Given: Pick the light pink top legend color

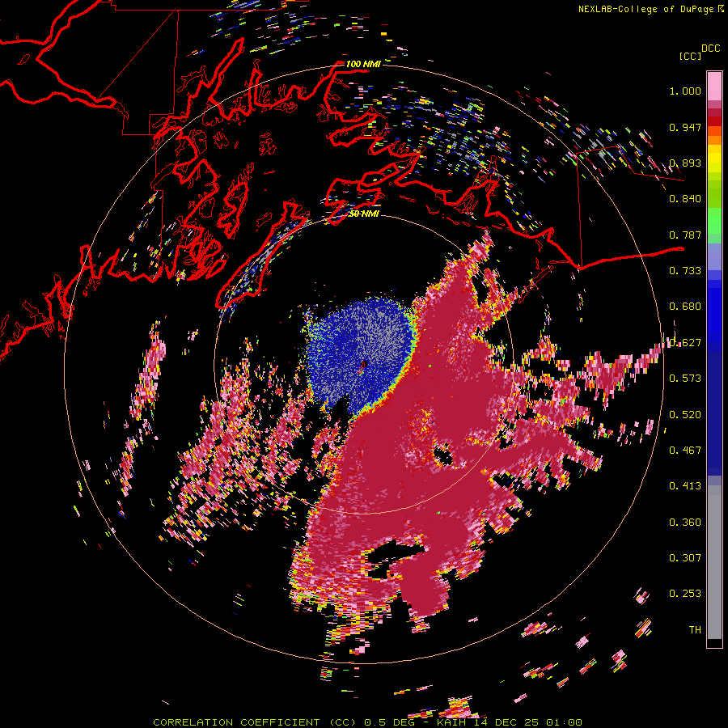Looking at the screenshot, I should pos(714,86).
